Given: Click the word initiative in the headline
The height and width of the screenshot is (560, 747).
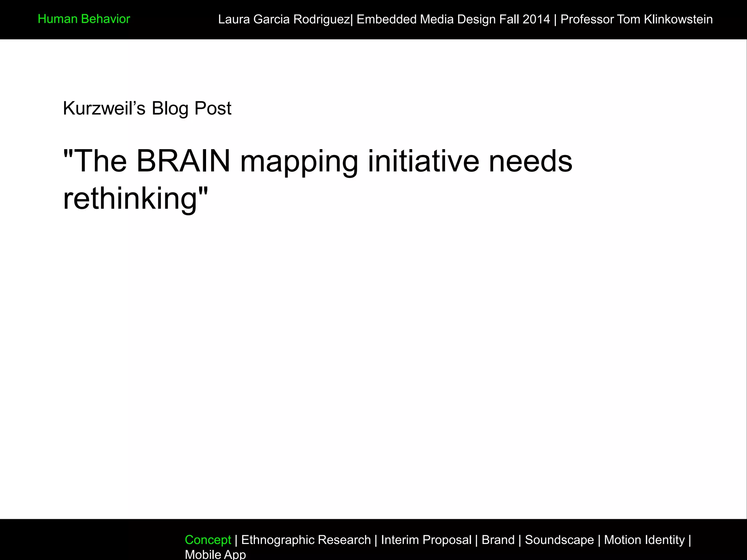Looking at the screenshot, I should (x=423, y=161).
